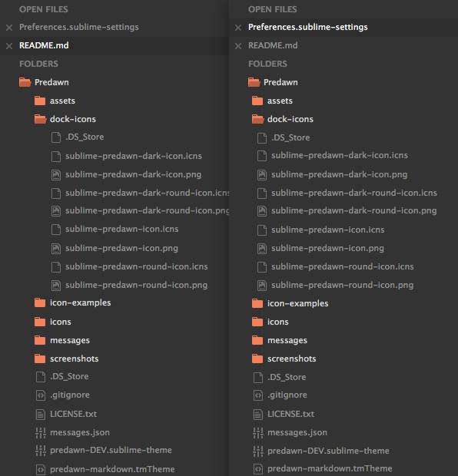Click icon of predawn-markdown.tmTheme in left panel
The width and height of the screenshot is (458, 476).
(x=41, y=470)
